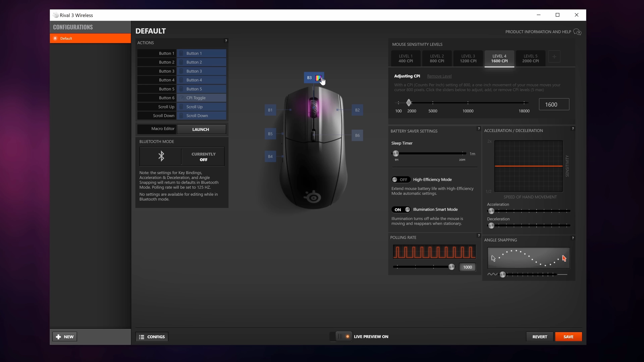Click the CPI slider handle

[x=409, y=102]
